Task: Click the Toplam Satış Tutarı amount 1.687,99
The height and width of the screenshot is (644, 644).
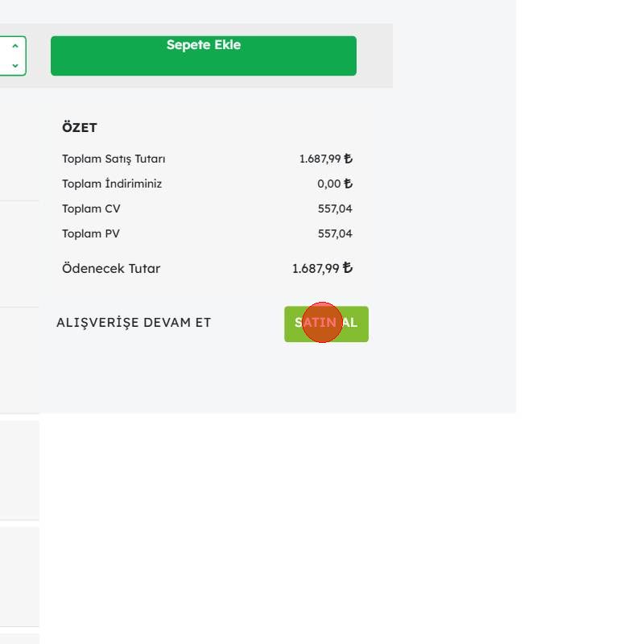Action: pyautogui.click(x=320, y=159)
